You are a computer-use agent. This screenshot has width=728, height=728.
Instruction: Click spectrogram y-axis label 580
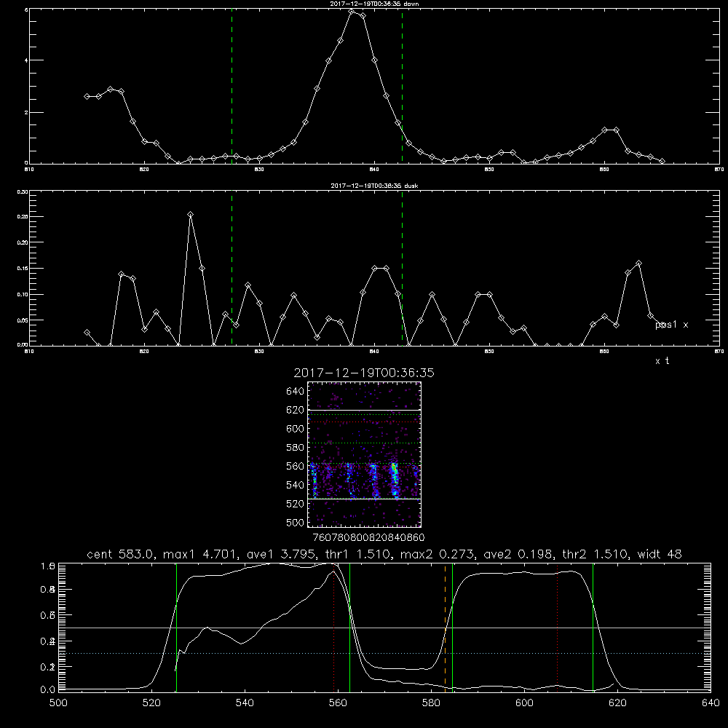click(296, 448)
